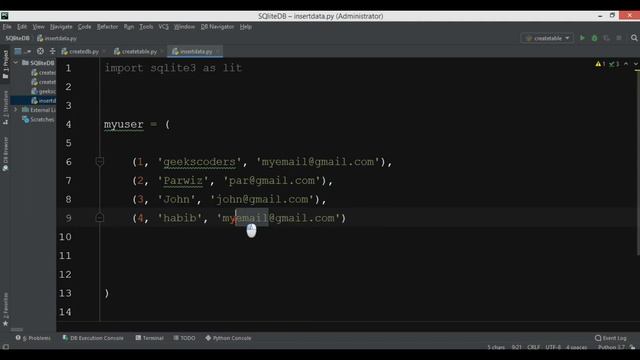Image resolution: width=640 pixels, height=360 pixels.
Task: Collapse the SQliteDB project root node
Action: [x=16, y=63]
